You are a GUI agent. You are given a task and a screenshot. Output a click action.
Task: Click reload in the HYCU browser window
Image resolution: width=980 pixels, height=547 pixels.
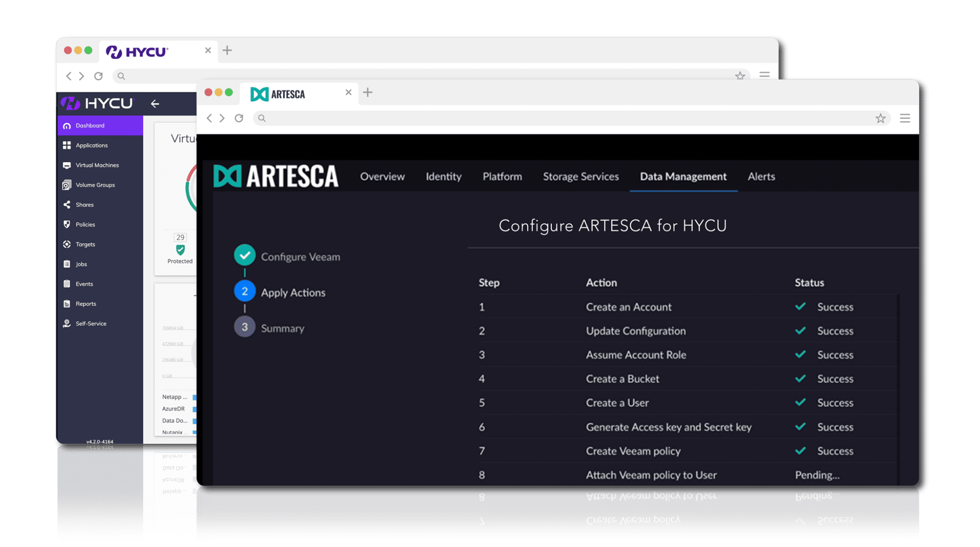pos(98,76)
